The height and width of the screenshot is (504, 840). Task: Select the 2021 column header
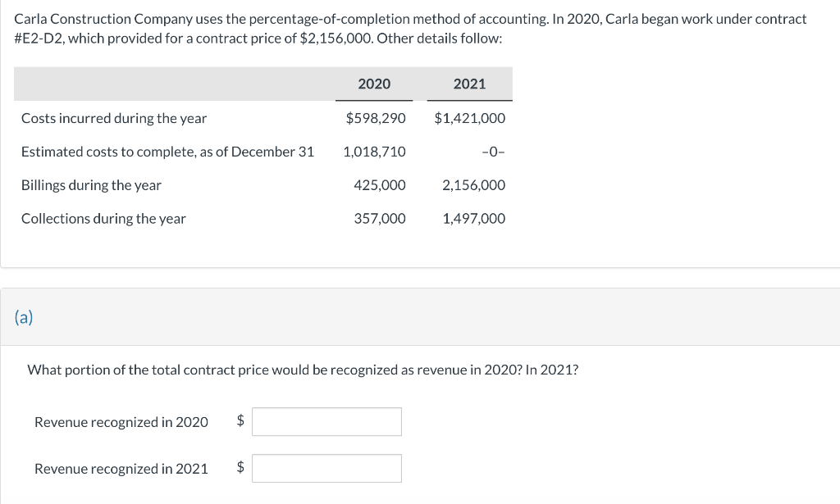(x=469, y=84)
